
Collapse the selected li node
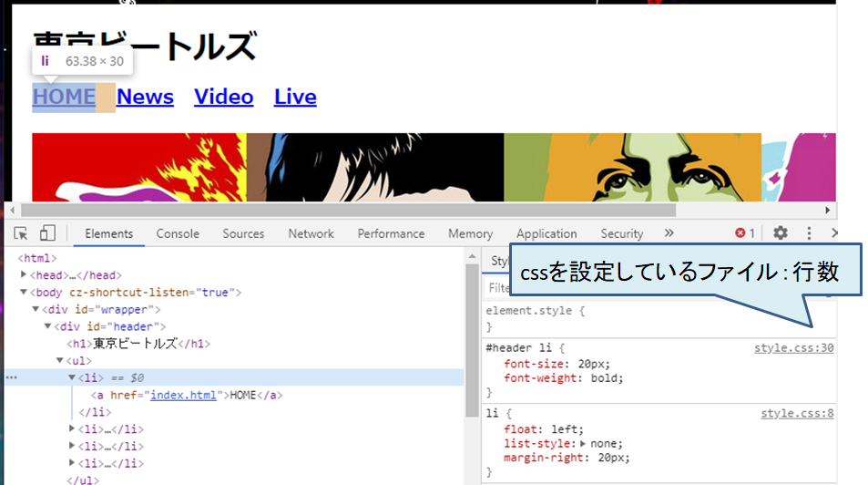pos(72,377)
